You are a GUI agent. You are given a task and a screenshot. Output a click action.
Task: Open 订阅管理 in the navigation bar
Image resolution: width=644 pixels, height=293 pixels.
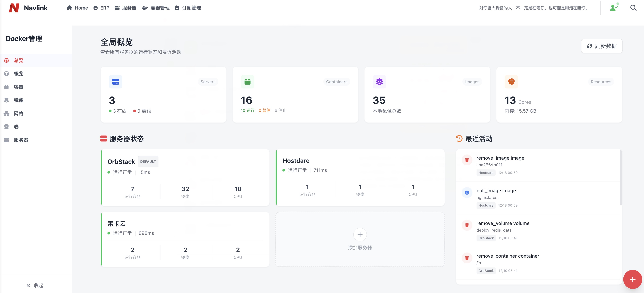(x=189, y=8)
